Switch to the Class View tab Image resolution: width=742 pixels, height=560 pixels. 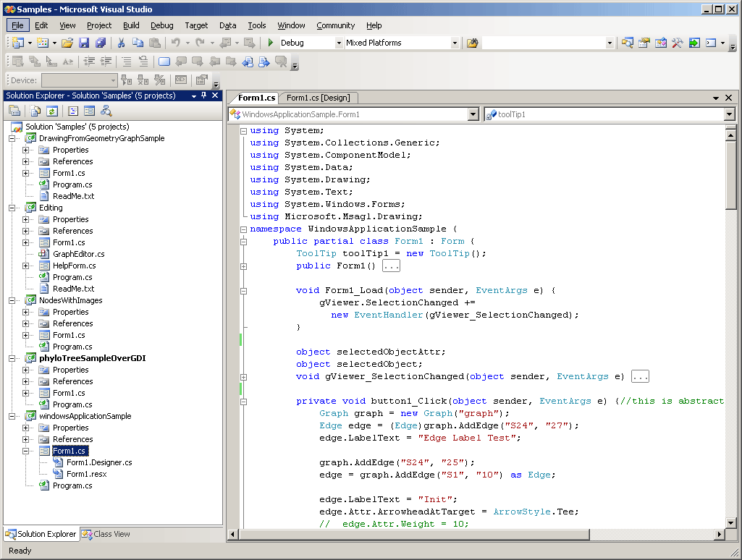tap(106, 534)
